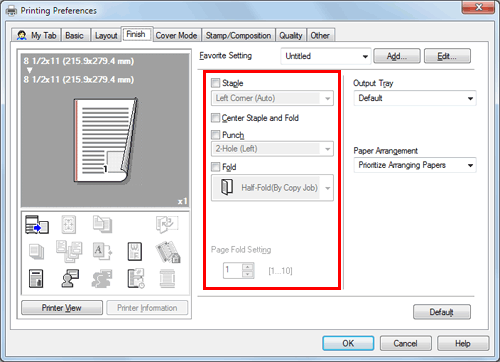This screenshot has height=362, width=500.
Task: Expand the Half-Fold(By Copy Job) dropdown
Action: tap(272, 188)
